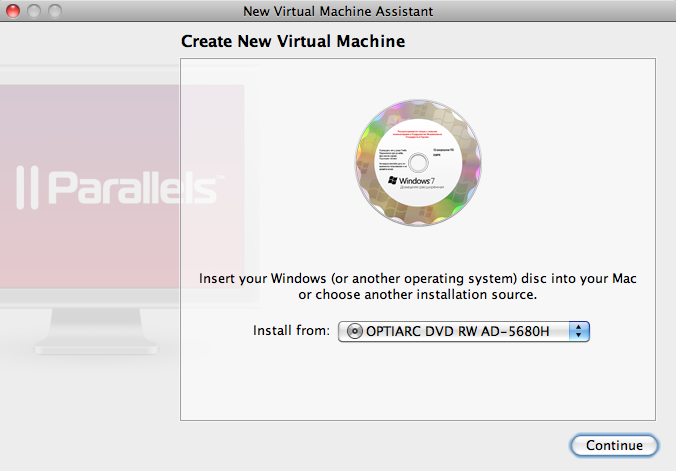
Task: Click the Windows 7 disc image
Action: tap(418, 163)
